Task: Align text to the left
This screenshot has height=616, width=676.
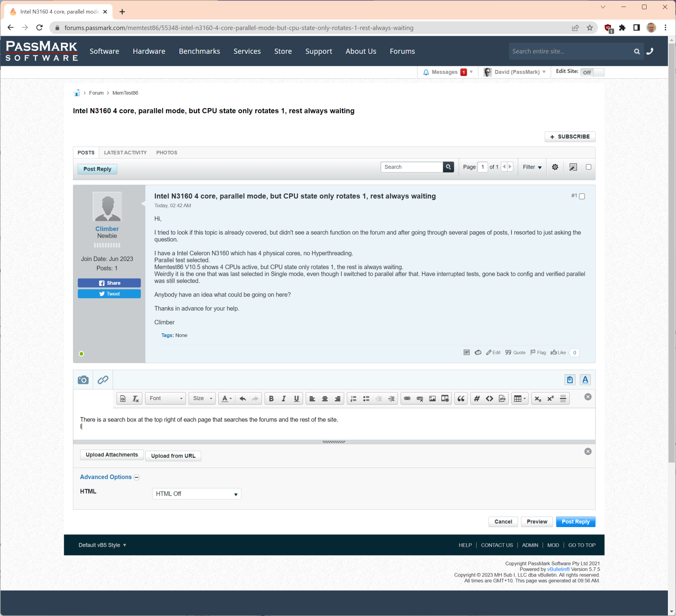Action: point(312,399)
